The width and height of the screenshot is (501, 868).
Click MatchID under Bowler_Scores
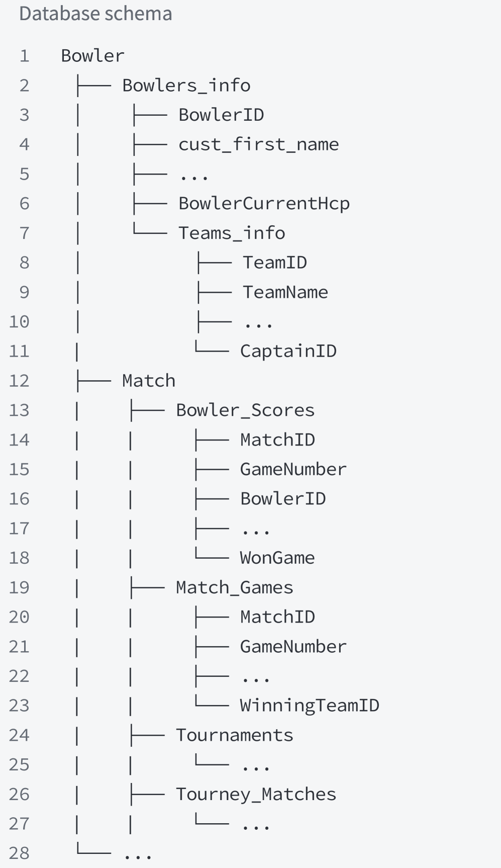click(277, 440)
